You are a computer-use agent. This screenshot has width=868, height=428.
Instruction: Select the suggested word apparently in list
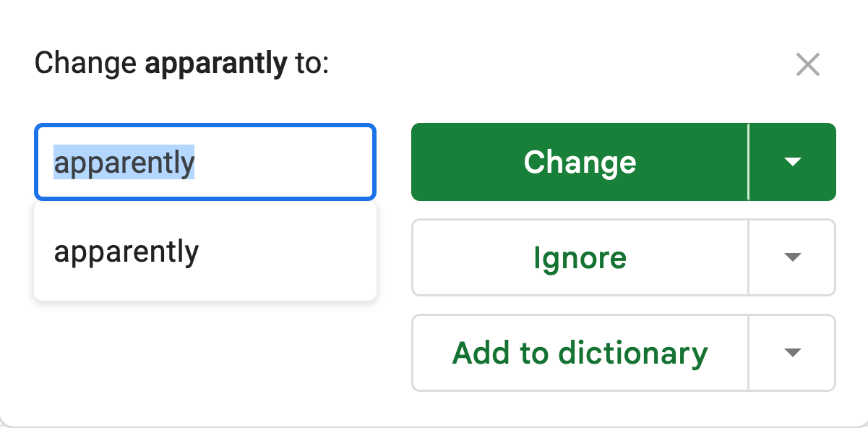(126, 252)
